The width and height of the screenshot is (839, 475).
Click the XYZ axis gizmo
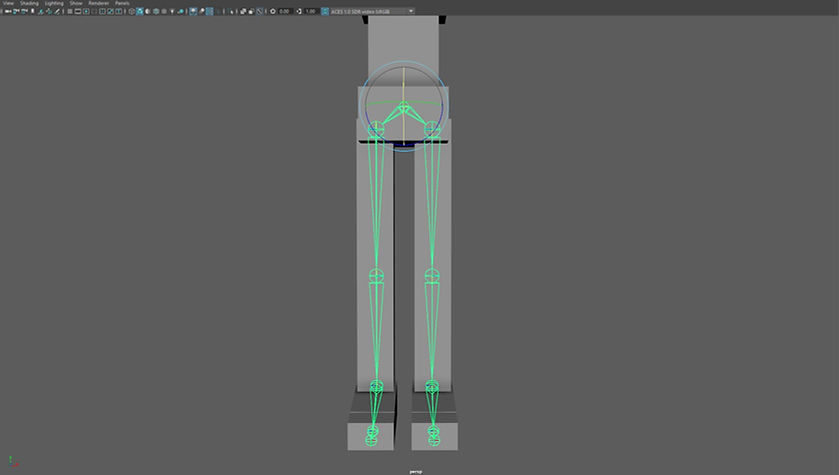point(13,462)
